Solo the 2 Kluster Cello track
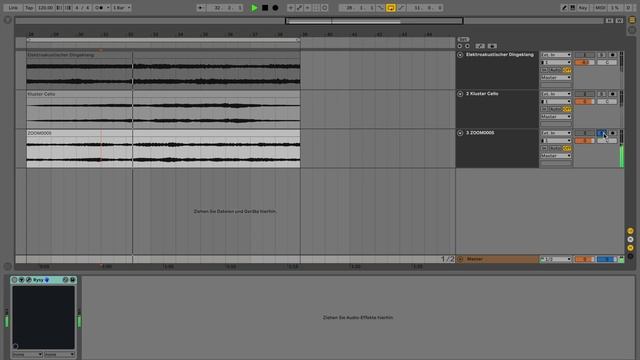Viewport: 640px width, 360px height. pyautogui.click(x=602, y=94)
